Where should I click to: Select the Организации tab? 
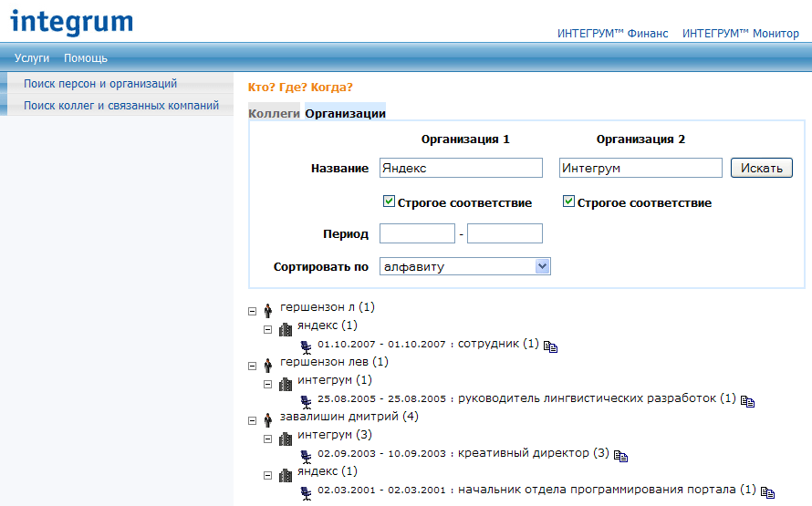pos(346,113)
